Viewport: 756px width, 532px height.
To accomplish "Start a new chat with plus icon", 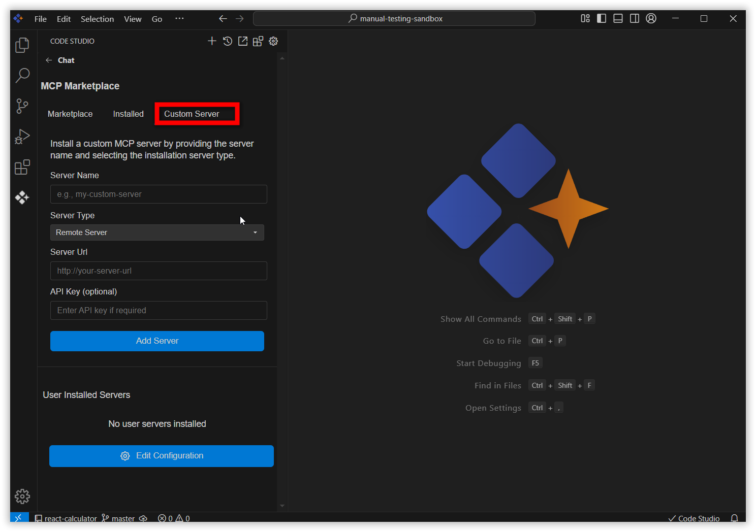I will [212, 41].
